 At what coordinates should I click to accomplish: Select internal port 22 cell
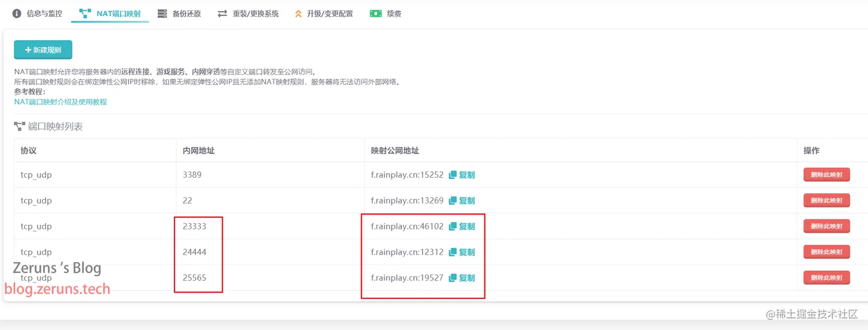[x=270, y=201]
